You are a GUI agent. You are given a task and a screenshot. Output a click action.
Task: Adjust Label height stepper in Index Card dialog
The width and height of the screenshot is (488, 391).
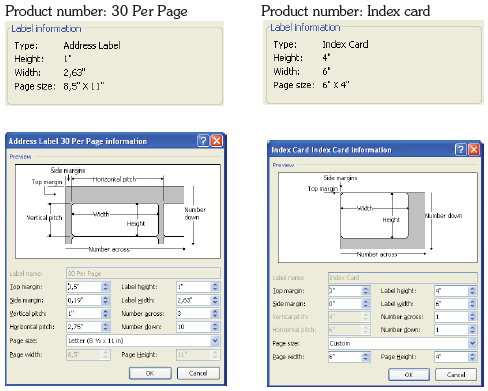[472, 291]
